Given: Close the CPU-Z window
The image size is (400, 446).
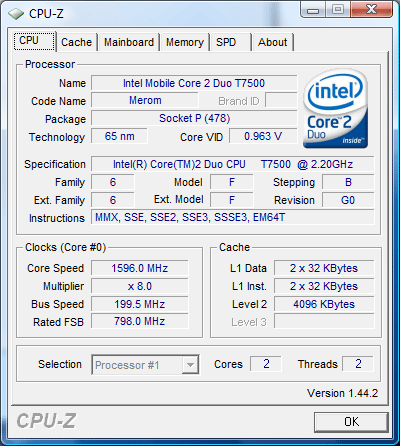Looking at the screenshot, I should click(371, 10).
